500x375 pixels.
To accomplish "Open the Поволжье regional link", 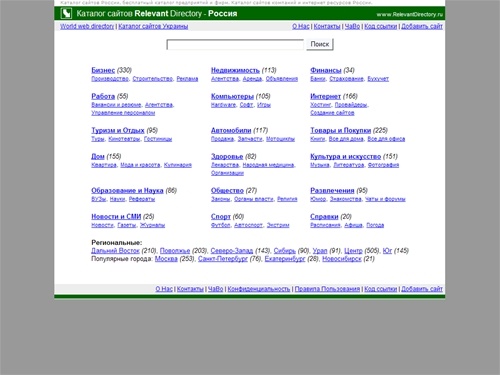I will 175,251.
